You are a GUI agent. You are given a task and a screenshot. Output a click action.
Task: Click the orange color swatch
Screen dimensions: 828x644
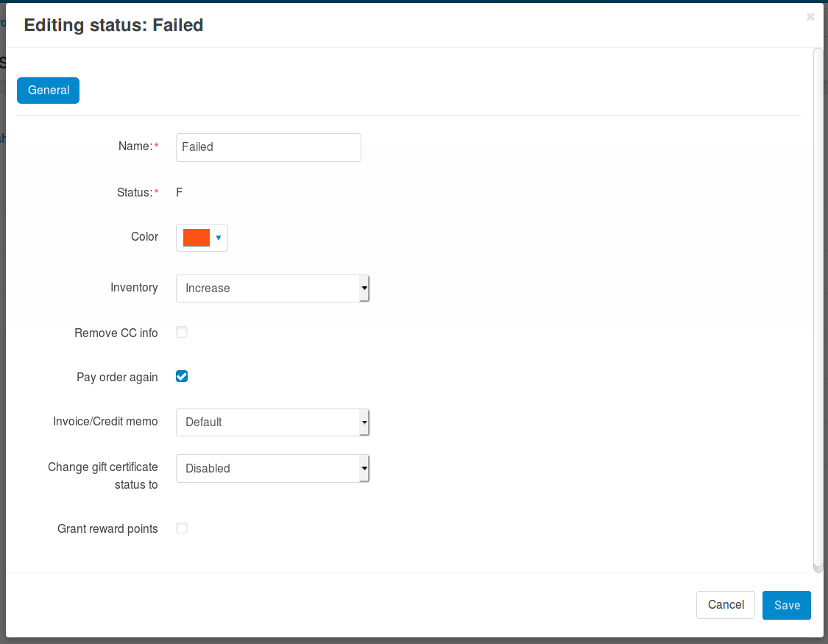point(197,238)
